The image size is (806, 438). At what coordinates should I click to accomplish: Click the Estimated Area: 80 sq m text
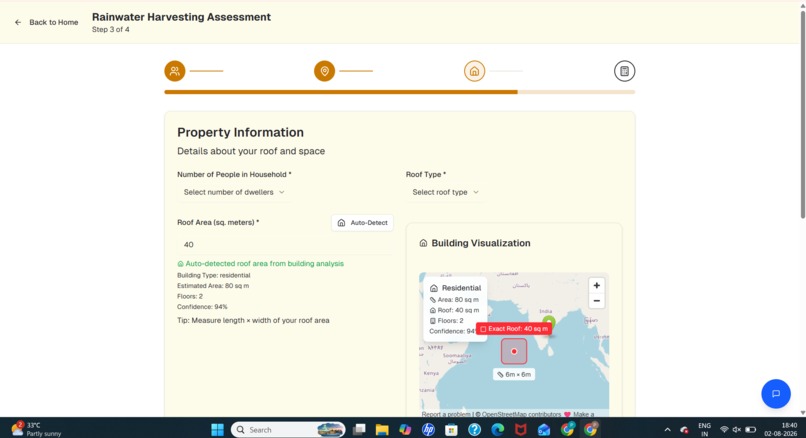[x=213, y=286]
